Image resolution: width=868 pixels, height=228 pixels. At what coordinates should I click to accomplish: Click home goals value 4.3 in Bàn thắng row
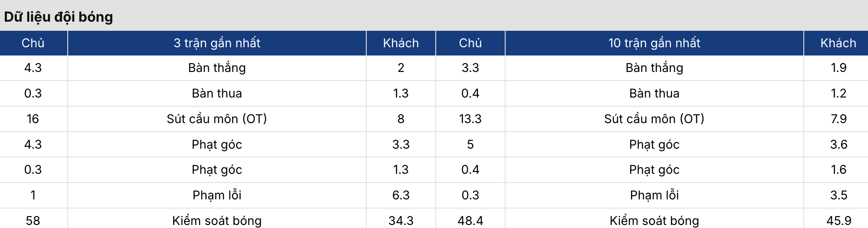[33, 68]
